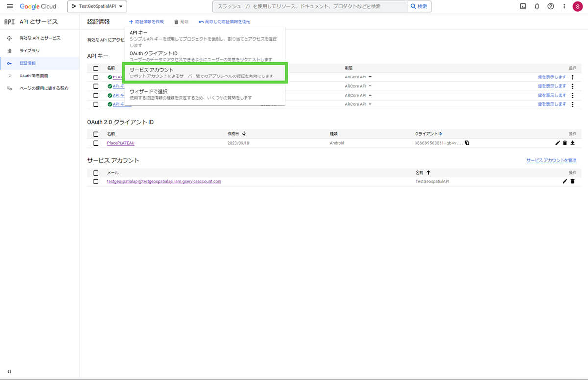588x380 pixels.
Task: Click 削除した認証情報を復元
Action: 224,22
